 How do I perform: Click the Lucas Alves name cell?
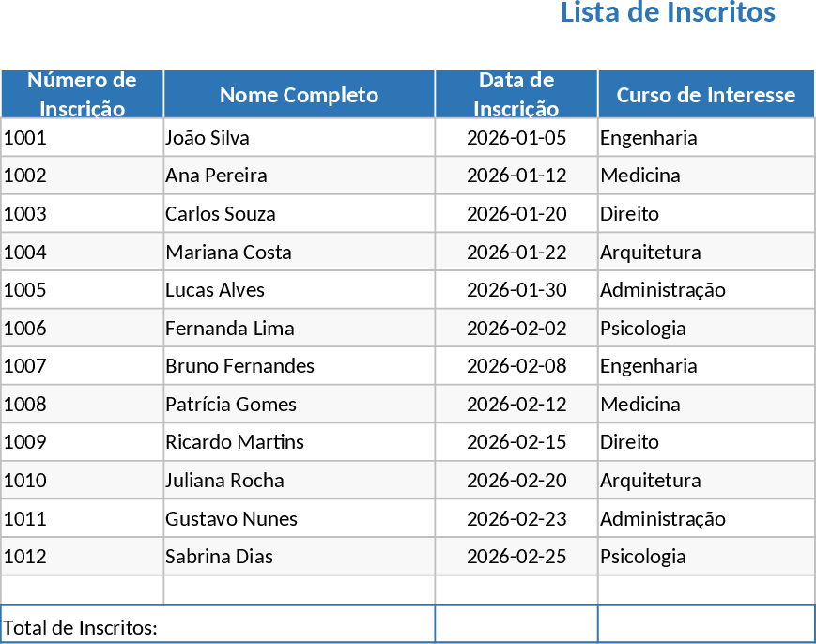click(299, 290)
